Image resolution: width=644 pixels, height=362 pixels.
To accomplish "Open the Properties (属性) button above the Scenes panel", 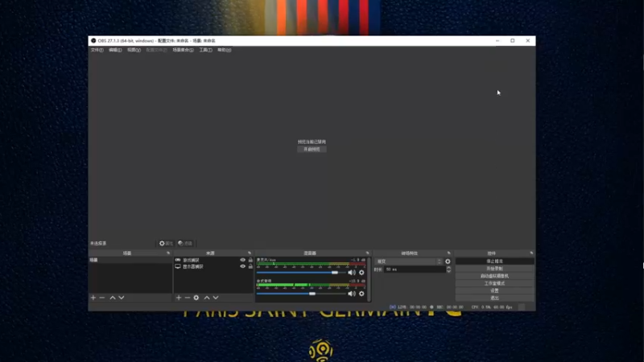I will (167, 244).
